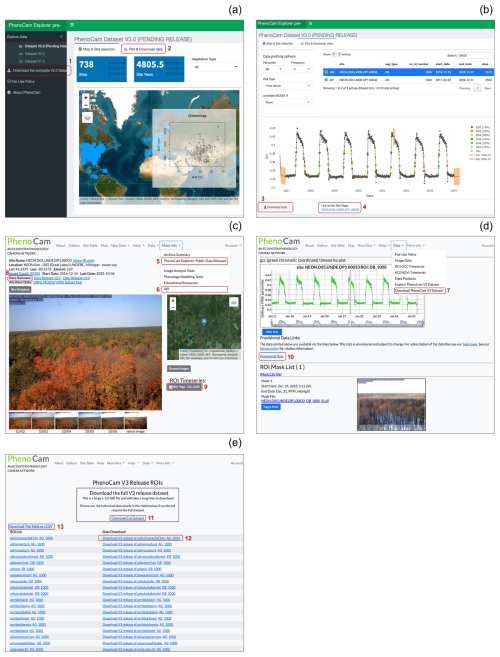
Task: Open the Frequency dropdown
Action: (301, 69)
